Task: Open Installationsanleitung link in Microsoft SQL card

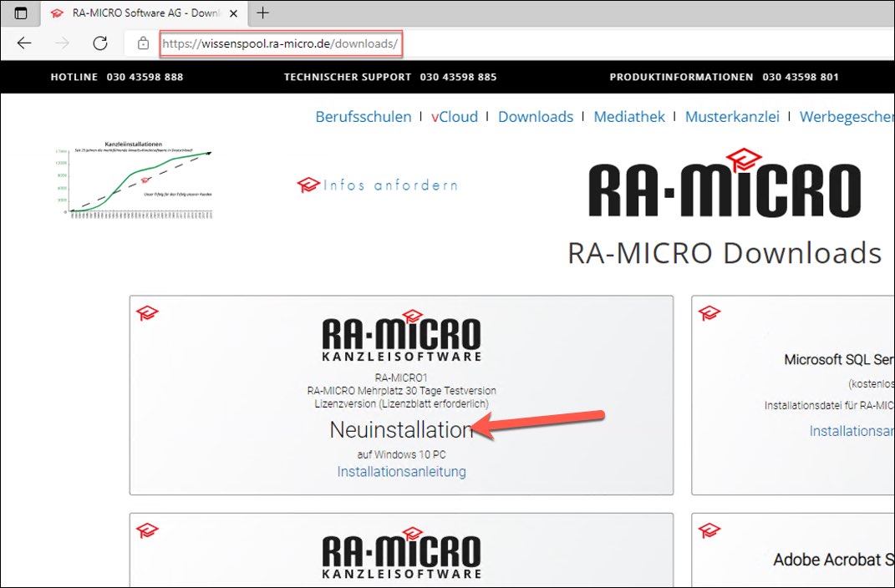Action: [x=852, y=431]
